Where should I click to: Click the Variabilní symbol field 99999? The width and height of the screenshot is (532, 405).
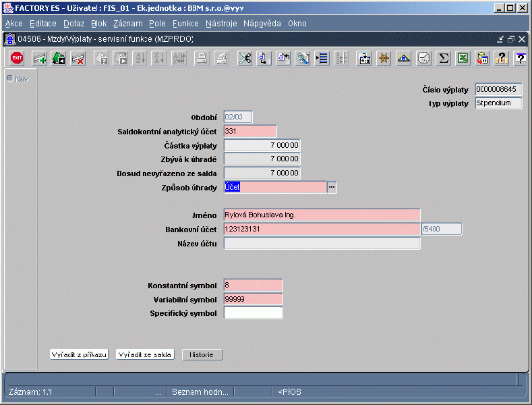[253, 299]
